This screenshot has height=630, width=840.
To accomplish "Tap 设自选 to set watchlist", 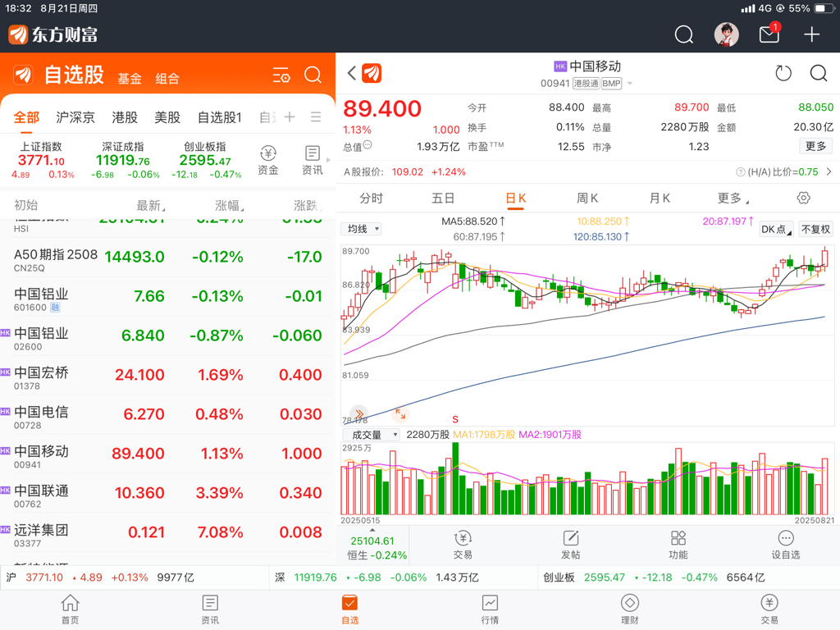I will coord(786,545).
